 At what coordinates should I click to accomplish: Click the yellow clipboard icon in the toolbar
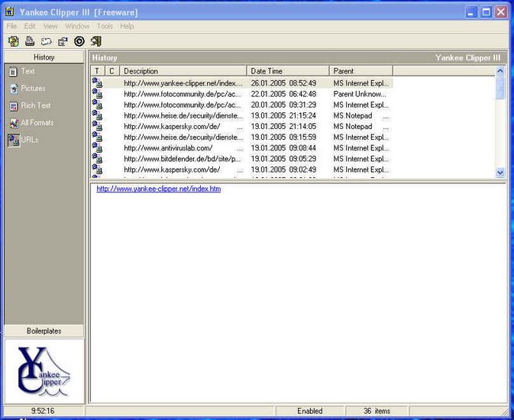click(14, 41)
